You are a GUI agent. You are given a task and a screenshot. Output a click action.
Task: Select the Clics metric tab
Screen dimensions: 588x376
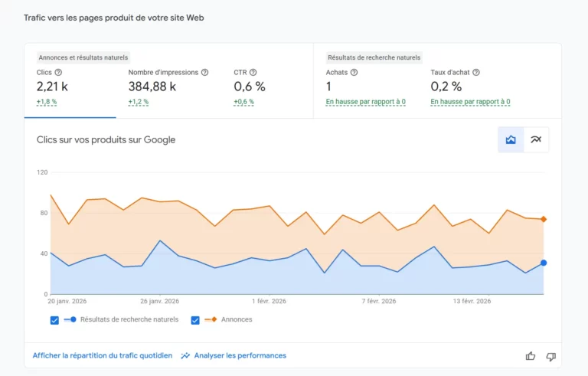click(70, 87)
